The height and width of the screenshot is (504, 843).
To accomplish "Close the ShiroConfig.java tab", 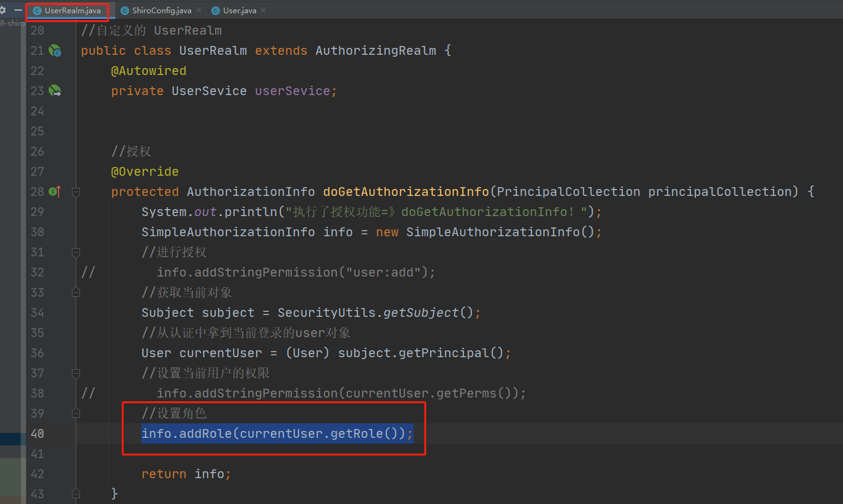I will point(199,11).
